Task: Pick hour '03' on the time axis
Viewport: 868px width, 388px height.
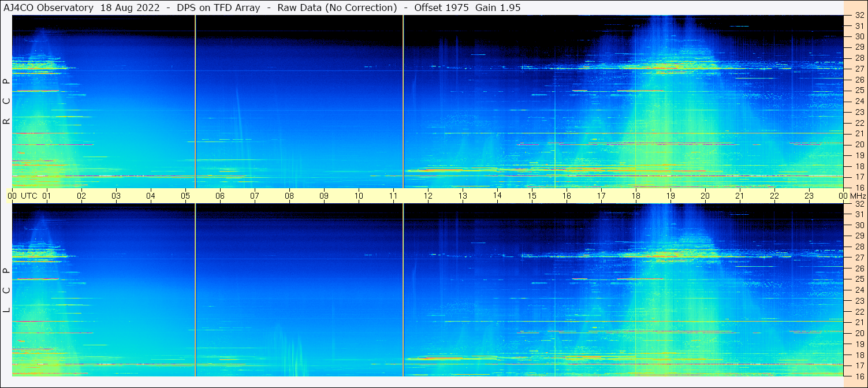Action: point(116,196)
